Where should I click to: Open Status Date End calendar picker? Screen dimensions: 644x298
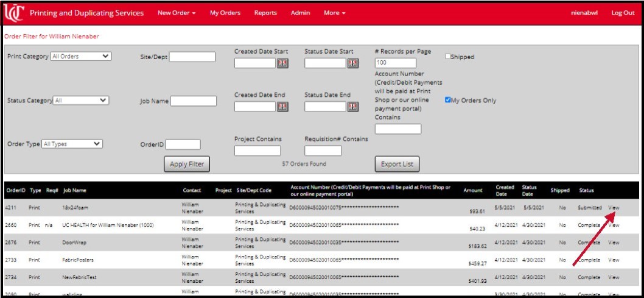(352, 107)
